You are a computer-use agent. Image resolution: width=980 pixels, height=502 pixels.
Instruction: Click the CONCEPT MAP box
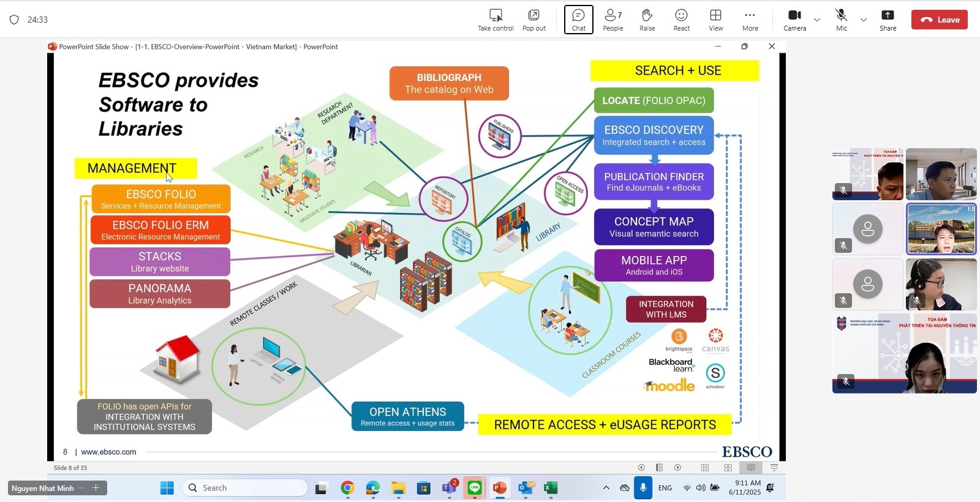654,227
